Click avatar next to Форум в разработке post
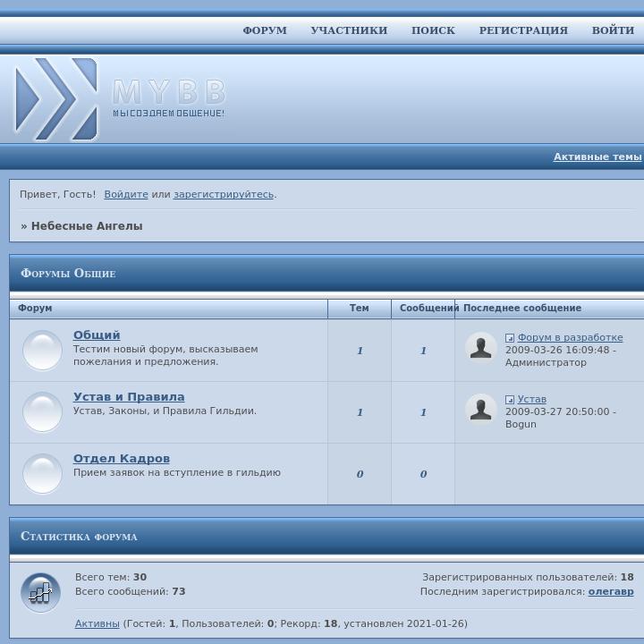 point(480,347)
